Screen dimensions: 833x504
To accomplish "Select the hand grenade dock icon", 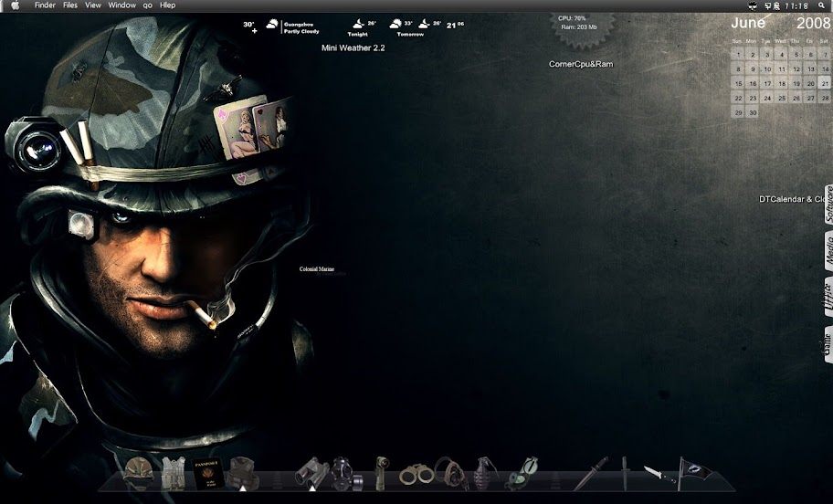I will click(484, 473).
